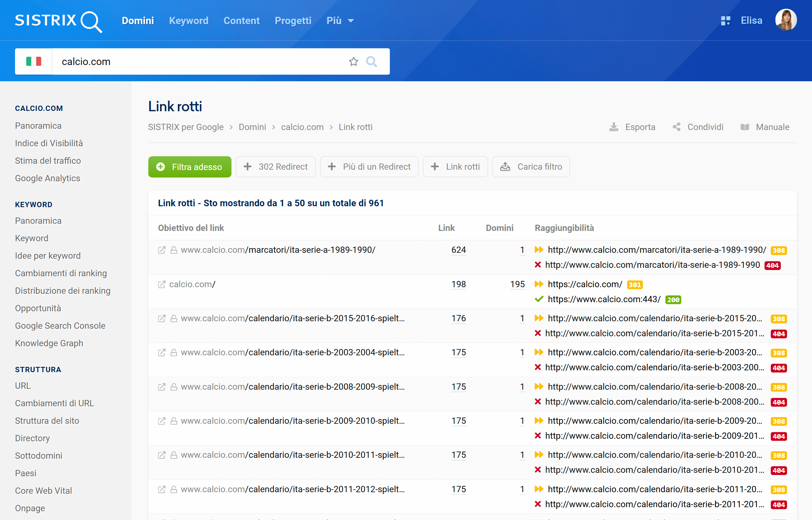
Task: Expand the Più dropdown menu
Action: (x=340, y=21)
